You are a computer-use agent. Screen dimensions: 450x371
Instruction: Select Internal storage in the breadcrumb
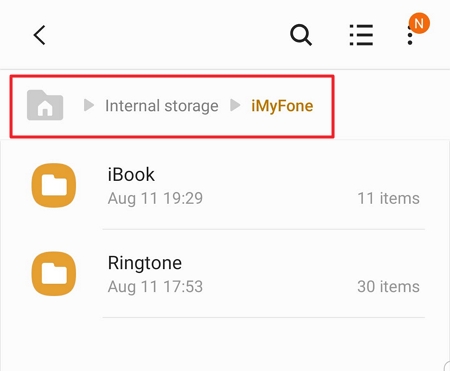pyautogui.click(x=162, y=106)
